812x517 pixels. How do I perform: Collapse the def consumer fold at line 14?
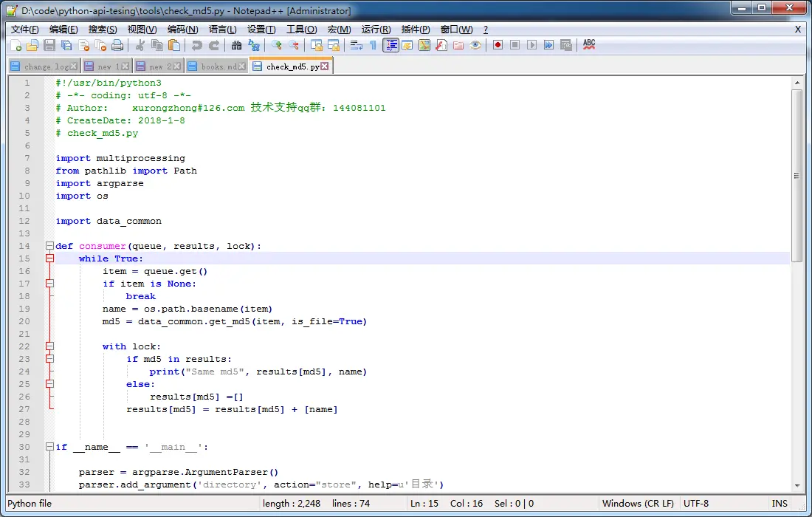point(49,245)
